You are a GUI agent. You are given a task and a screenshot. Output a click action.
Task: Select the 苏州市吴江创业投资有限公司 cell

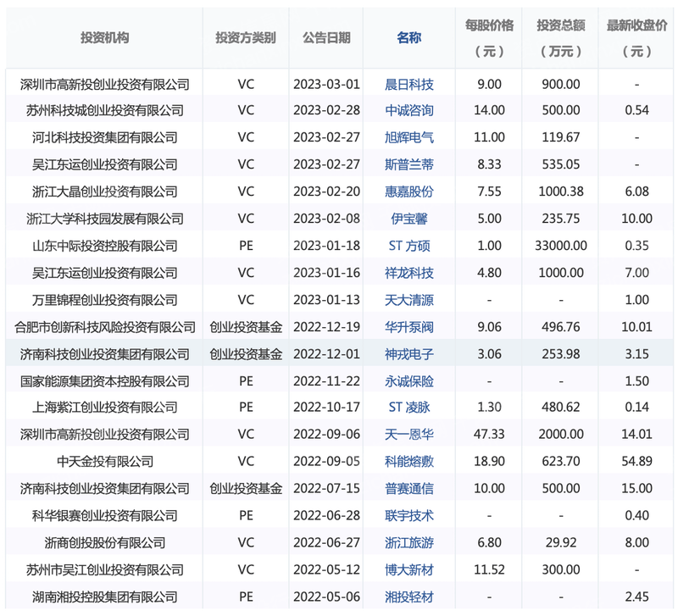point(104,569)
